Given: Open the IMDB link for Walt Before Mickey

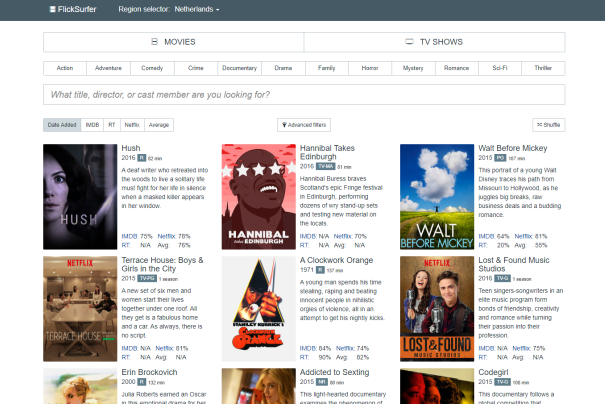Looking at the screenshot, I should click(487, 236).
